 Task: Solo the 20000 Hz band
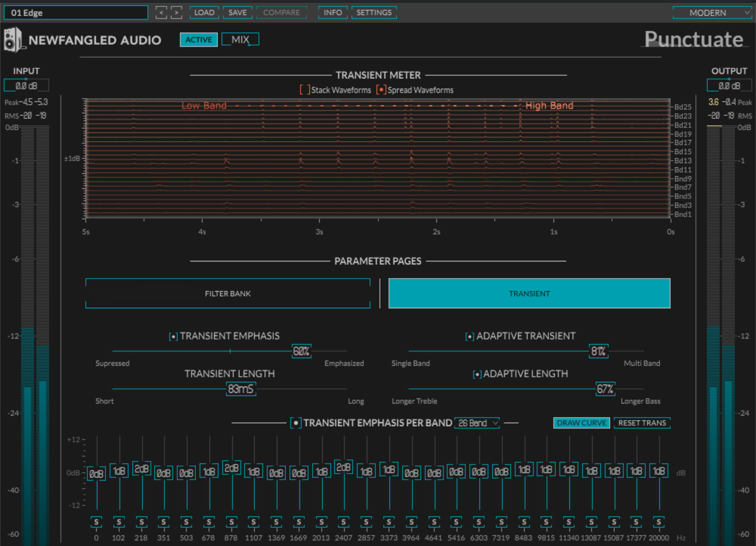tap(659, 522)
